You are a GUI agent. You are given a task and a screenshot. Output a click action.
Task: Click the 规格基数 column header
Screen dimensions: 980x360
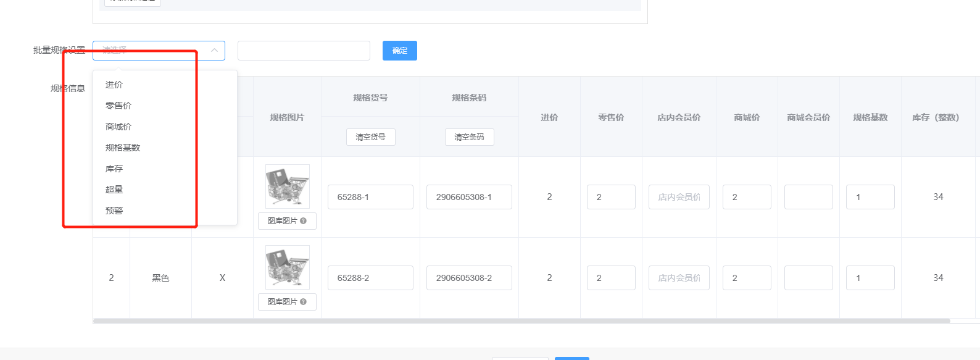tap(870, 117)
